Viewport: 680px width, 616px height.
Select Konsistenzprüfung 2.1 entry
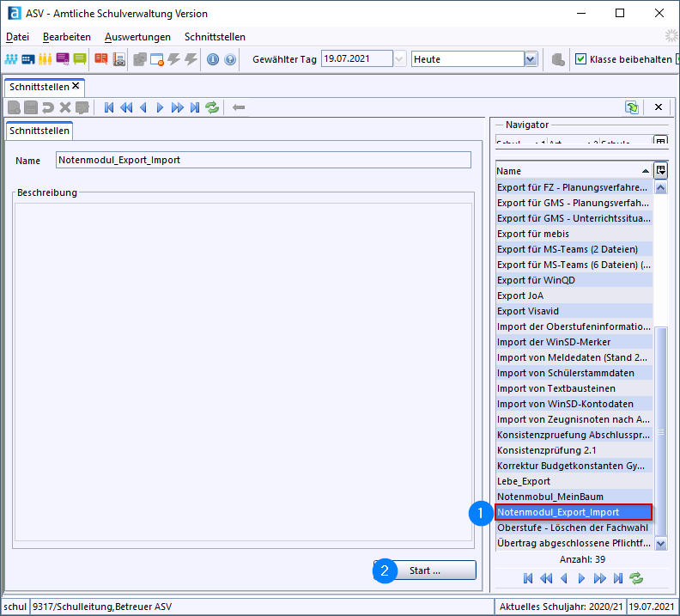pyautogui.click(x=574, y=450)
